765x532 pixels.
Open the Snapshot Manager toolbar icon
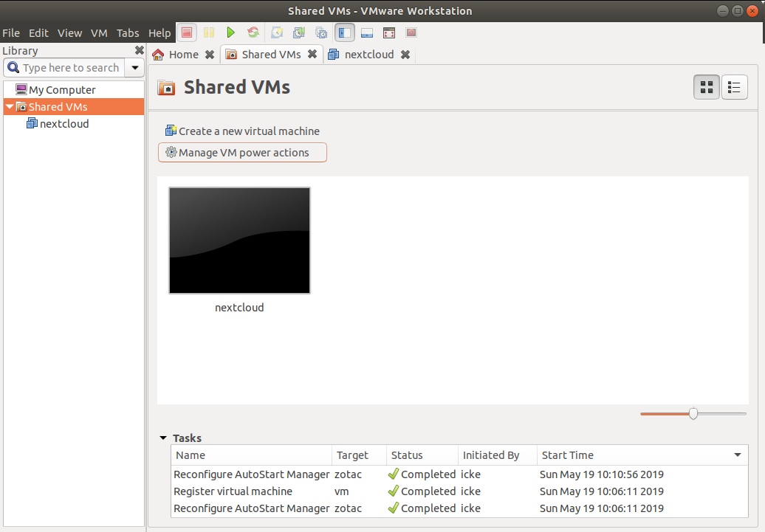point(321,32)
